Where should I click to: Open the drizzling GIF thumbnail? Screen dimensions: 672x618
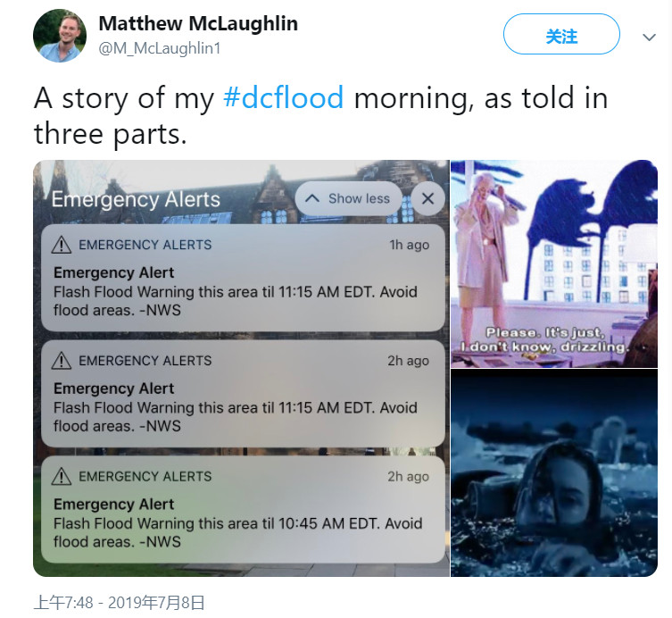554,263
